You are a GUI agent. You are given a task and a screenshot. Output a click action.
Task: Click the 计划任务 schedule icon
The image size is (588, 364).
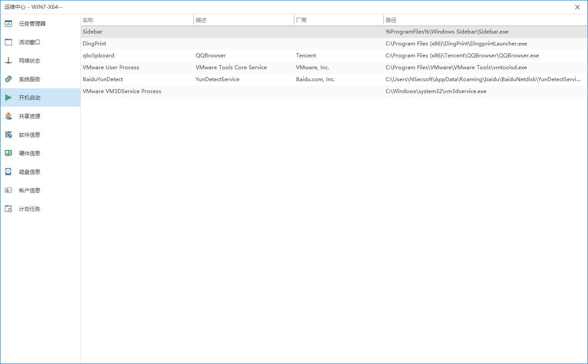click(x=8, y=209)
